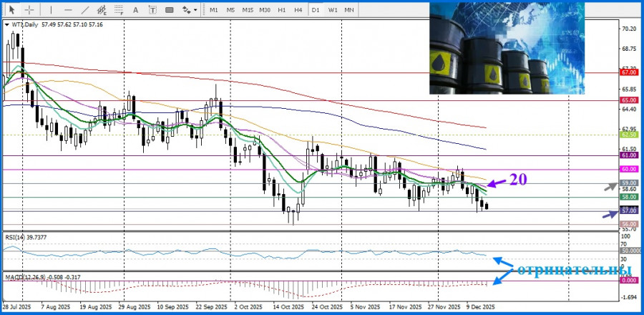Switch to the W1 weekly timeframe

click(333, 9)
